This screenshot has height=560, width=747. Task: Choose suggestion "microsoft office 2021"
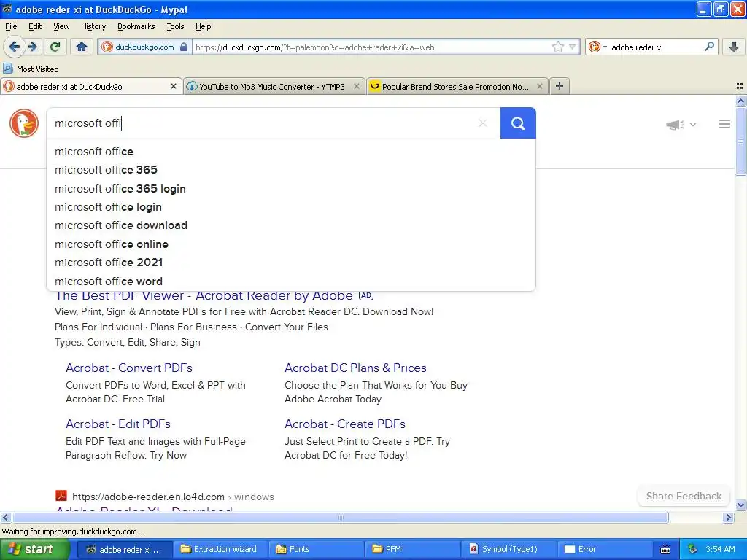coord(290,262)
